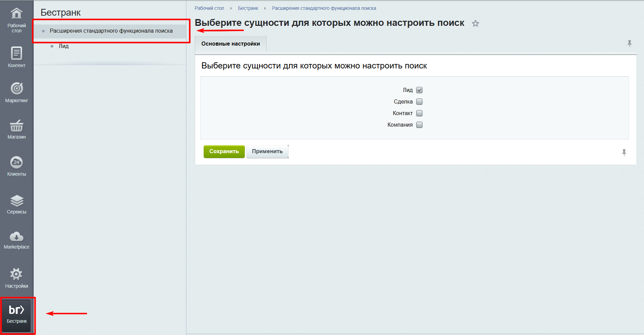The height and width of the screenshot is (335, 644).
Task: Open the Рабочий стол home icon
Action: (16, 14)
